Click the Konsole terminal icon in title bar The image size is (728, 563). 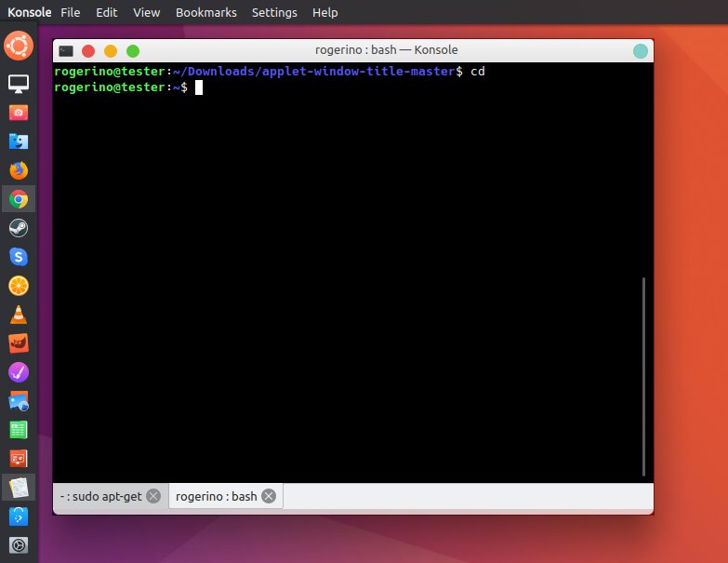click(x=66, y=51)
